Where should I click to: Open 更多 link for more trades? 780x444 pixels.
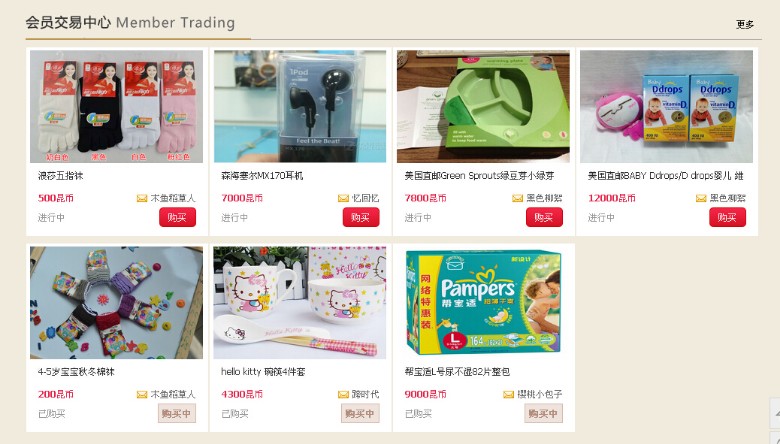745,24
